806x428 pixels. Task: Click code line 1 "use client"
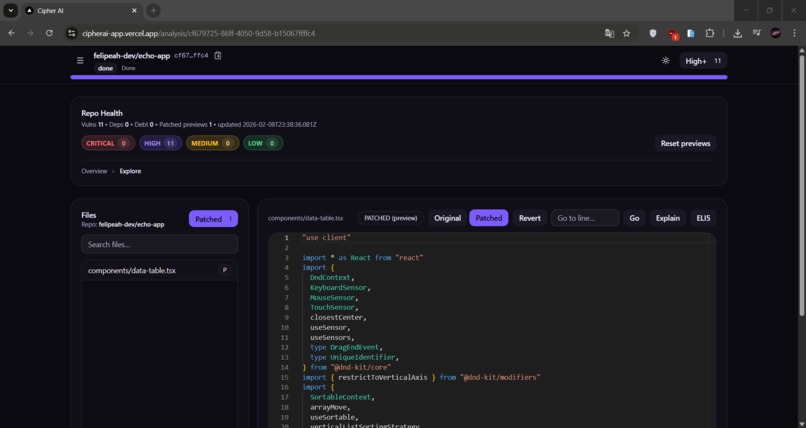tap(326, 237)
